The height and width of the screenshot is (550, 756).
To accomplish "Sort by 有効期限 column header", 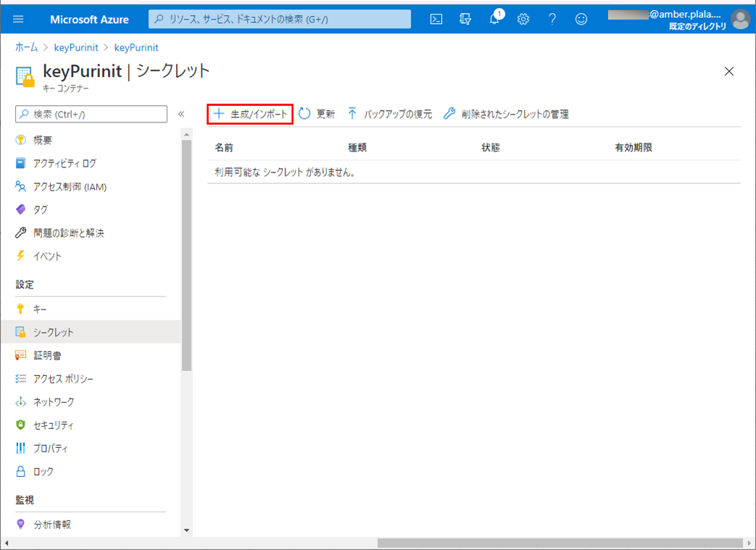I will (633, 148).
